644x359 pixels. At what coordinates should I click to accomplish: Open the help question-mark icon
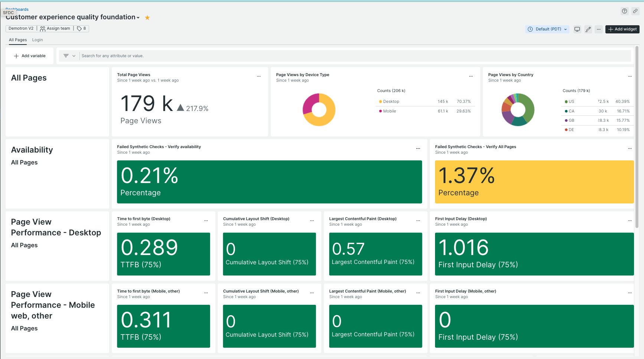(624, 11)
